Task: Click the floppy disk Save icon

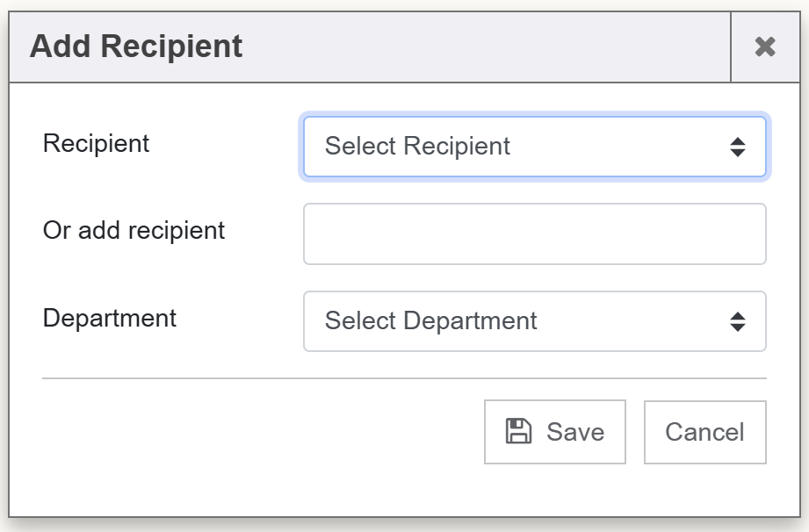Action: click(518, 431)
